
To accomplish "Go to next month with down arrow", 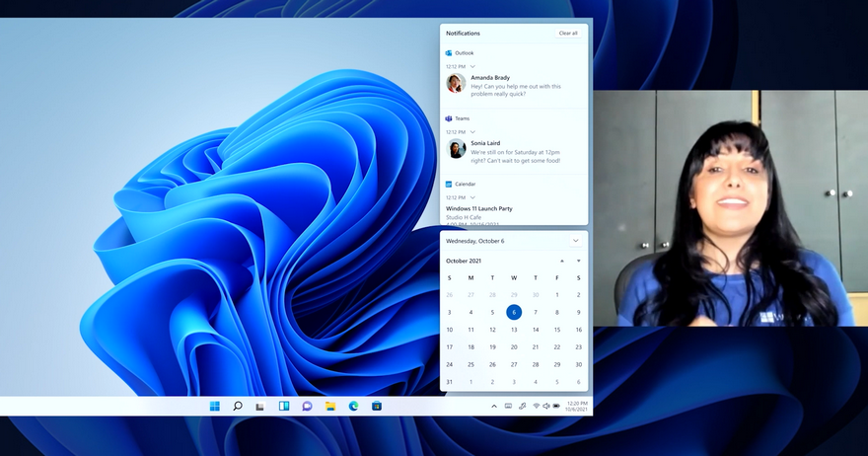I will (x=578, y=261).
